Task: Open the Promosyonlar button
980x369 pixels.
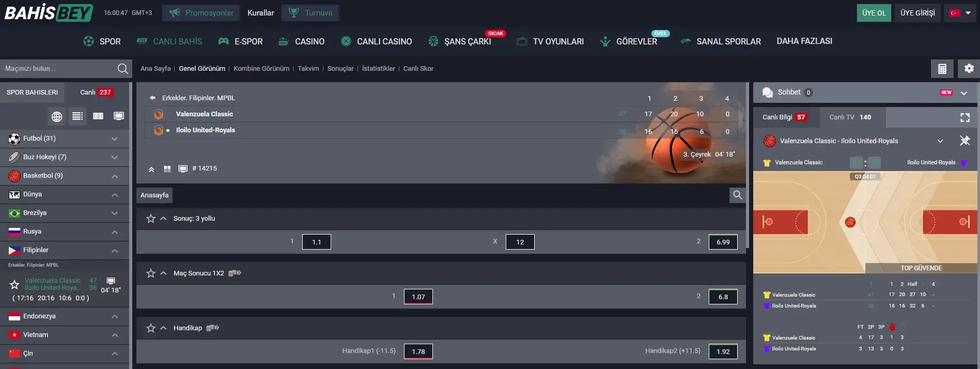Action: [201, 13]
